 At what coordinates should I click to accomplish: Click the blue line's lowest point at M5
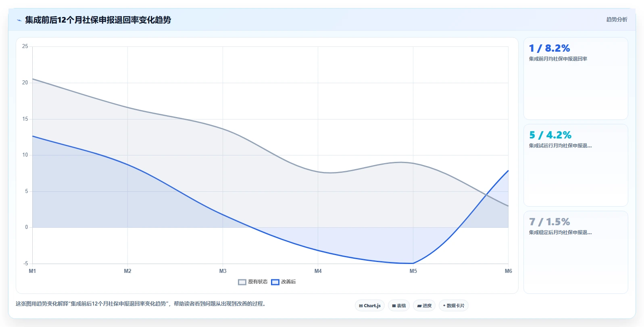click(x=413, y=263)
